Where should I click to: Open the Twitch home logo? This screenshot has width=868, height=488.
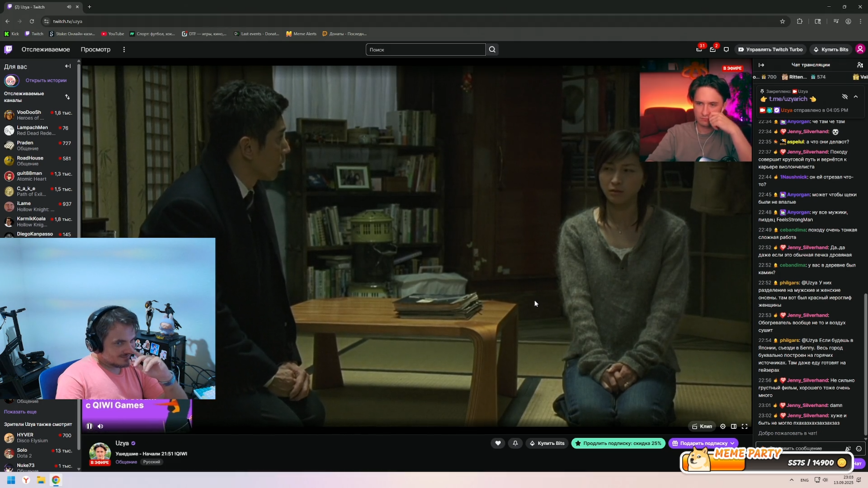tap(8, 50)
